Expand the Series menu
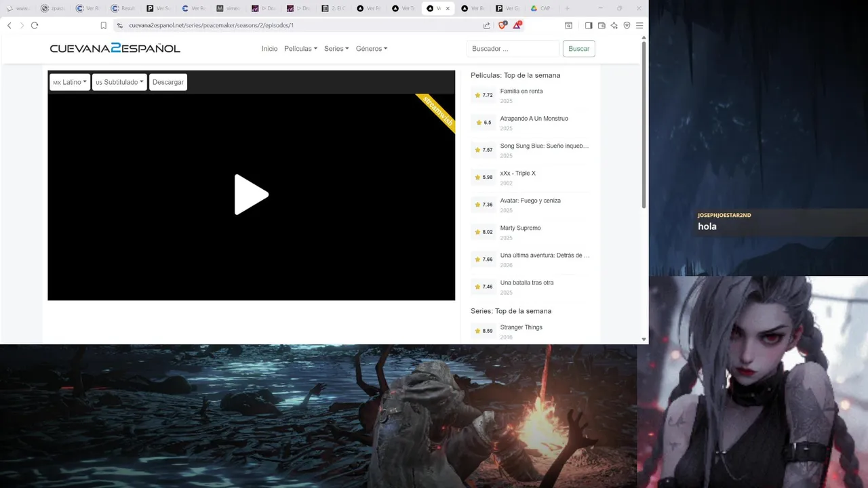The width and height of the screenshot is (868, 488). pyautogui.click(x=336, y=49)
